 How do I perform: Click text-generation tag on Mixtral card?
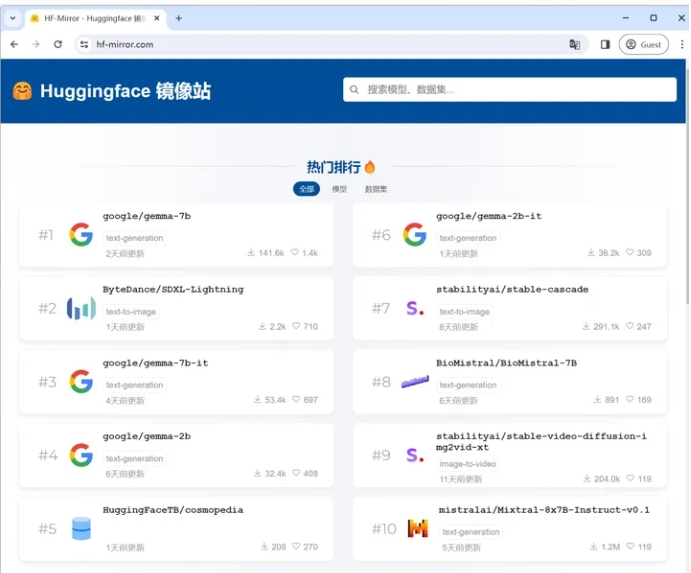(x=471, y=532)
